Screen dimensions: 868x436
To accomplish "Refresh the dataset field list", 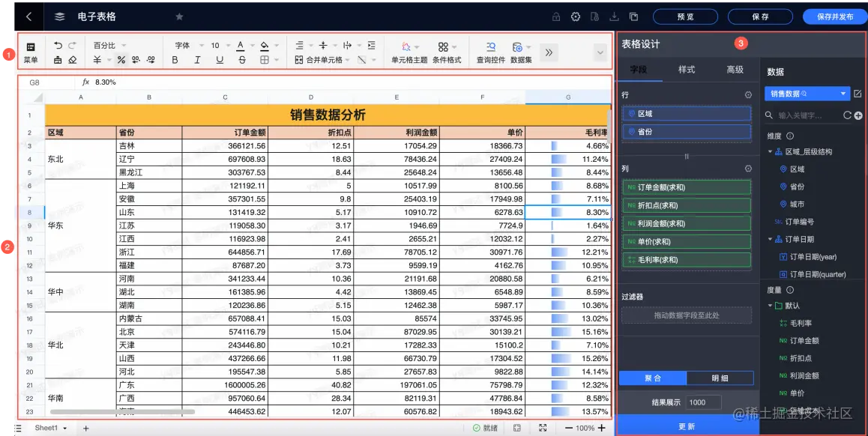I will [847, 115].
